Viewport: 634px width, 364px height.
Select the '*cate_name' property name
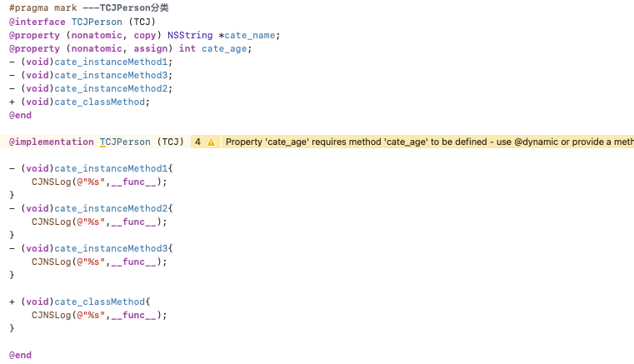pyautogui.click(x=247, y=35)
